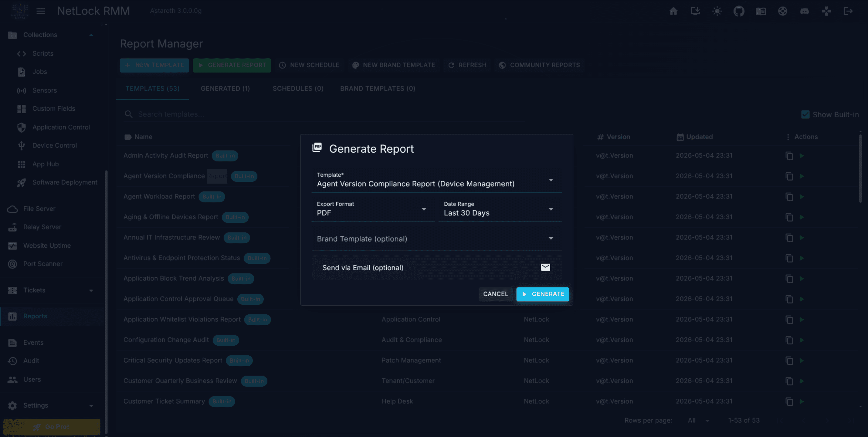
Task: Open the Brand Template dropdown
Action: click(436, 239)
